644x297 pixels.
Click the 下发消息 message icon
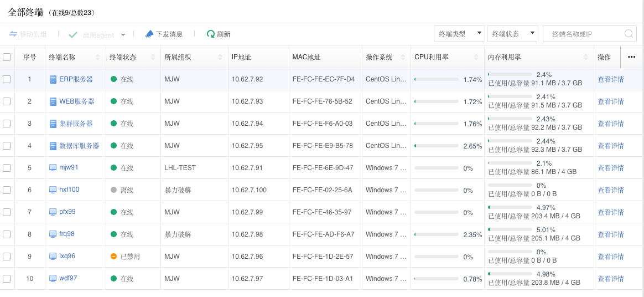coord(149,34)
